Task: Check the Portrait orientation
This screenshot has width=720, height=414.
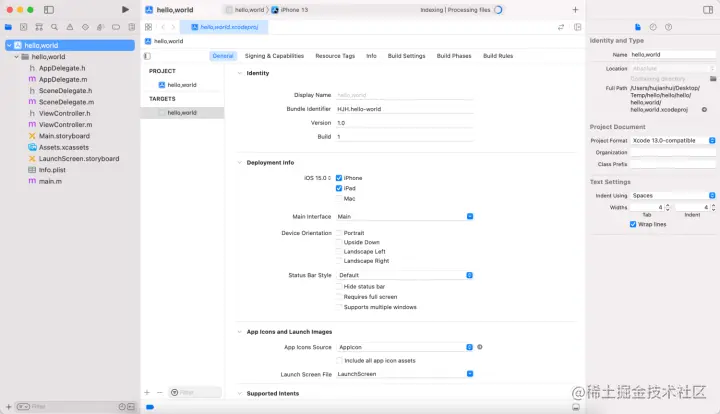Action: tap(339, 233)
